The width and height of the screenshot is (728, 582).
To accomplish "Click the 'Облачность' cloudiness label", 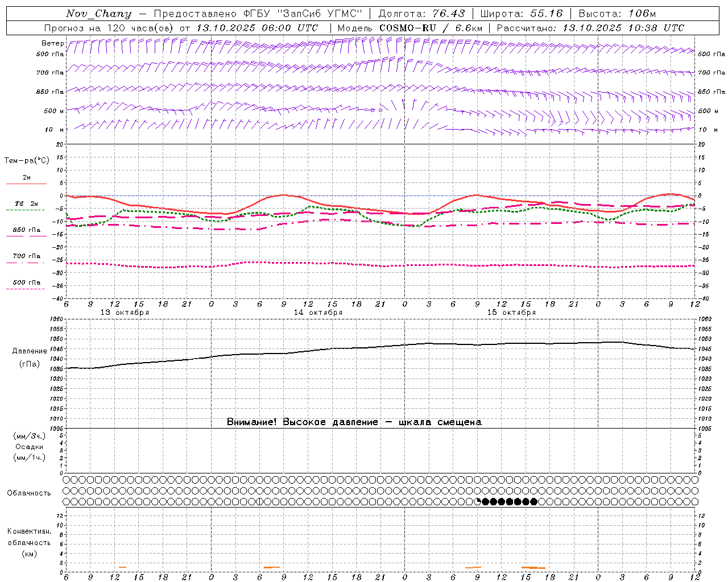I will point(29,493).
